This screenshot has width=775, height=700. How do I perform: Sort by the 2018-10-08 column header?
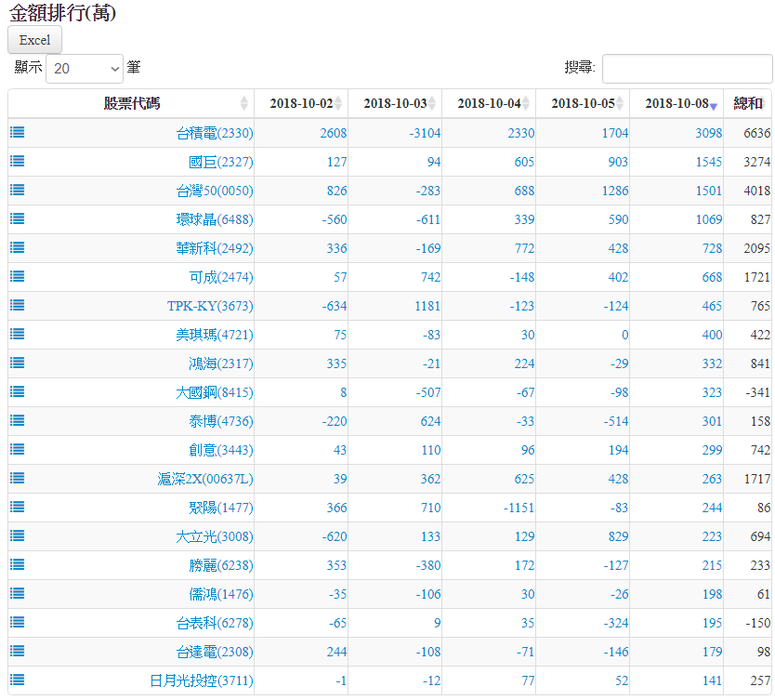pyautogui.click(x=676, y=103)
